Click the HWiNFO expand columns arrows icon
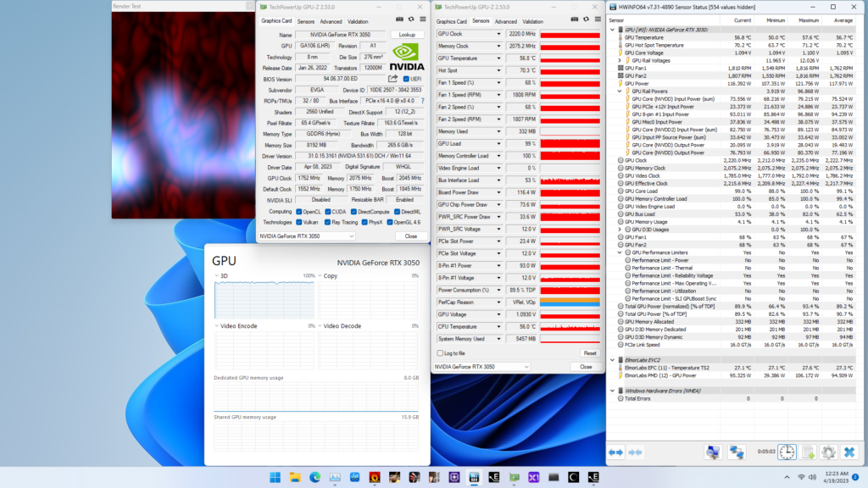868x488 pixels. click(615, 452)
